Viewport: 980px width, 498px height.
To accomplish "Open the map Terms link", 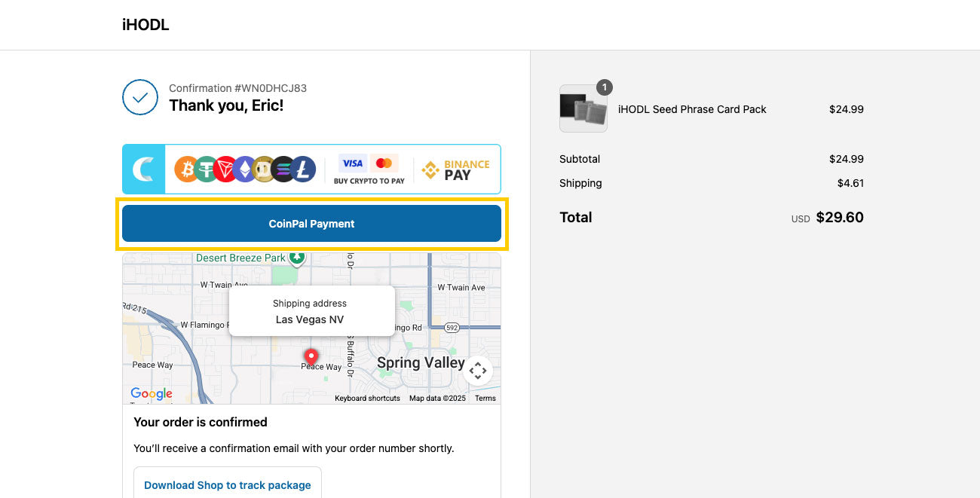I will [x=485, y=399].
